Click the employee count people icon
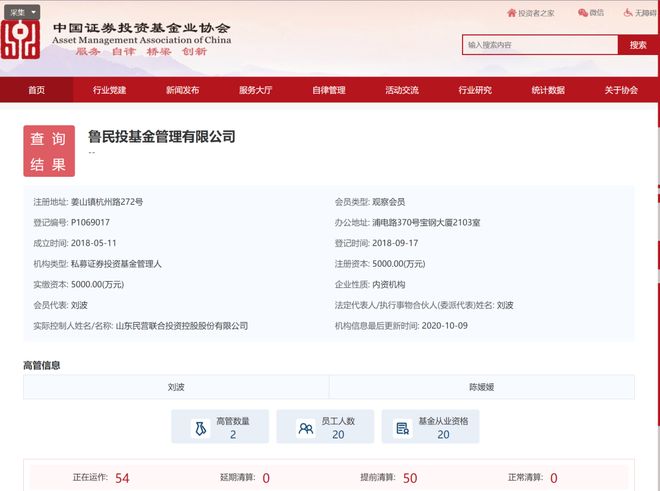This screenshot has width=660, height=491. [306, 428]
